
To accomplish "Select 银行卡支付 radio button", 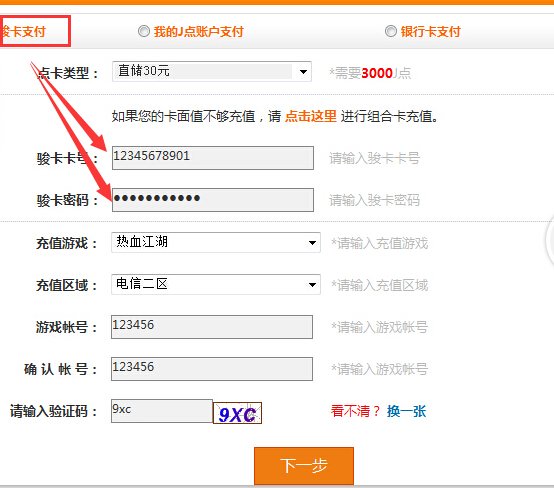I will pos(390,31).
